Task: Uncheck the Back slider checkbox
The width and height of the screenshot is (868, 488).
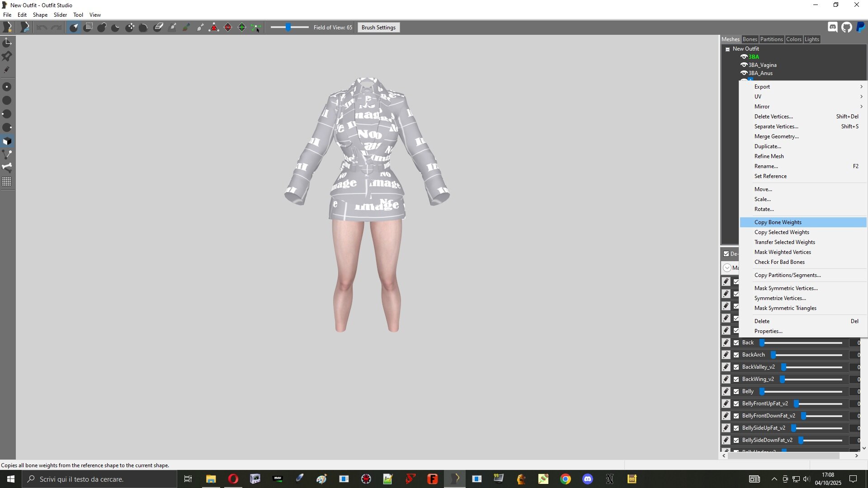Action: pyautogui.click(x=736, y=343)
